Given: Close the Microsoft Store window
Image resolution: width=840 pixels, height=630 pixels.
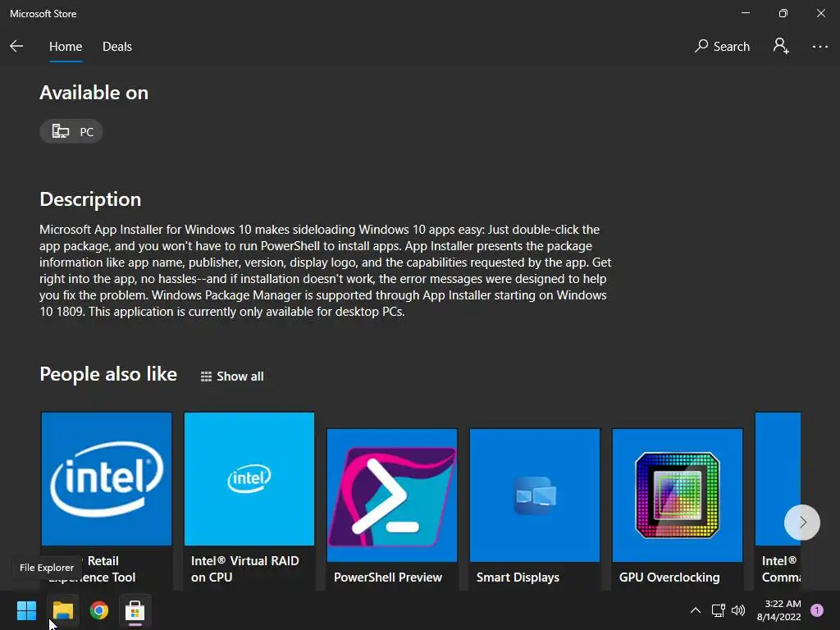Looking at the screenshot, I should [x=820, y=13].
